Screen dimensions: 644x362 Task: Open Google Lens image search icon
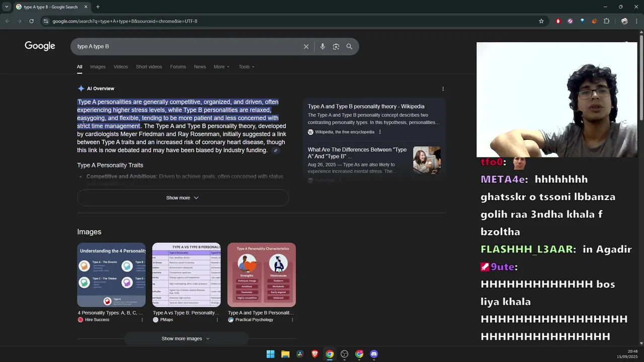tap(336, 46)
